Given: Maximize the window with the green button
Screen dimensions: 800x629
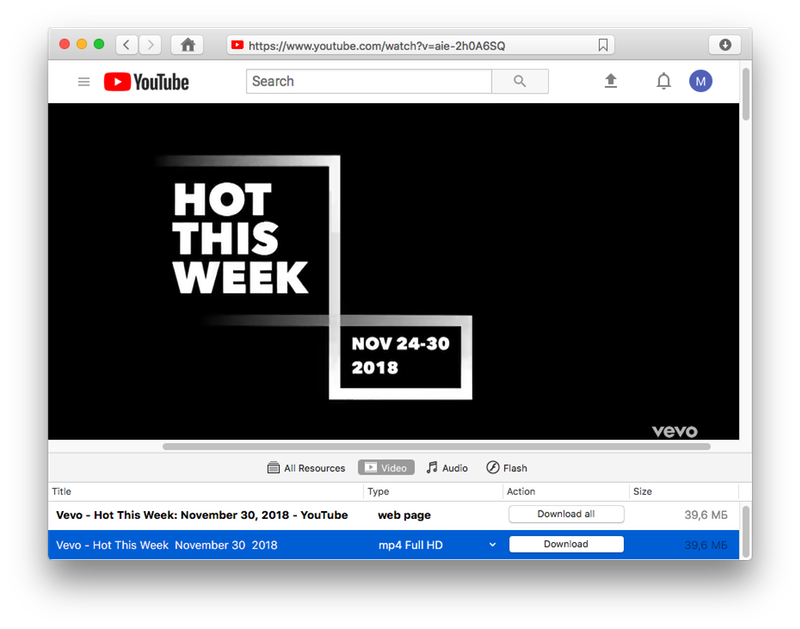Looking at the screenshot, I should click(x=99, y=44).
